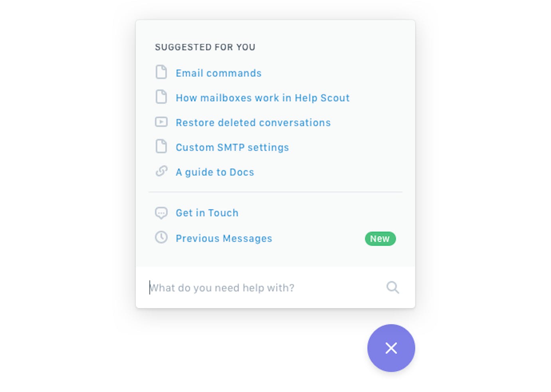Image resolution: width=551 pixels, height=392 pixels.
Task: Close the help widget with the purple X button
Action: coord(391,348)
